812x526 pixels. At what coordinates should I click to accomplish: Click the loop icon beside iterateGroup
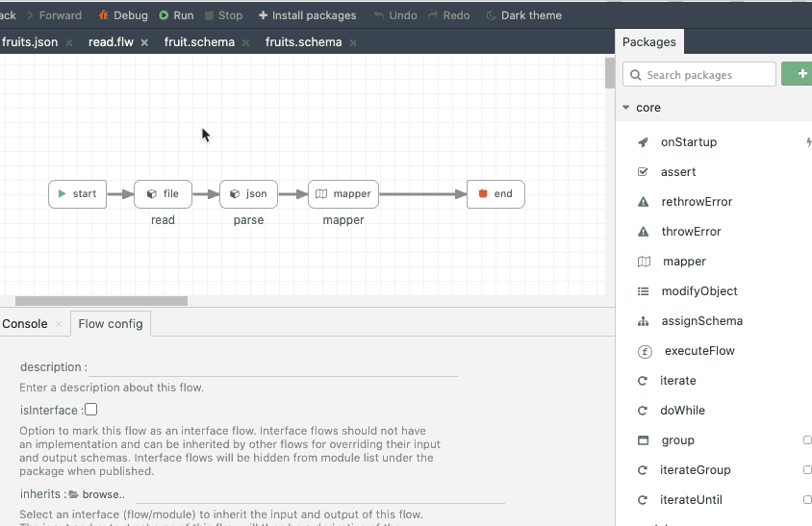coord(642,470)
